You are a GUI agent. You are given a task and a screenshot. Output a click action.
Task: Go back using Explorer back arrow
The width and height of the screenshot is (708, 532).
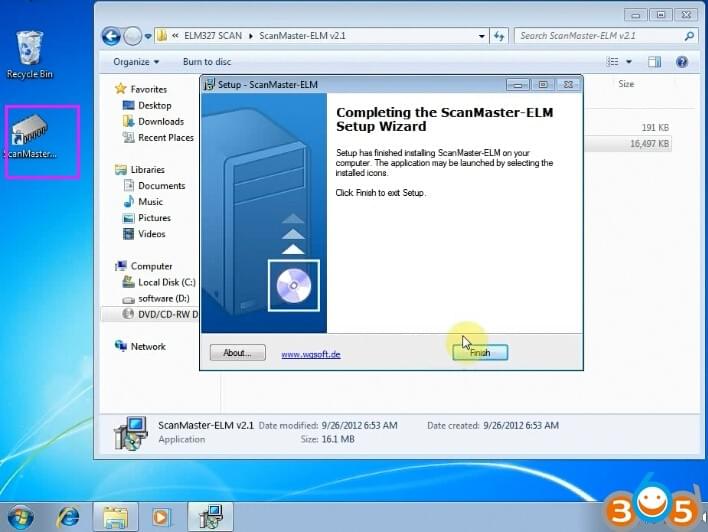[111, 36]
